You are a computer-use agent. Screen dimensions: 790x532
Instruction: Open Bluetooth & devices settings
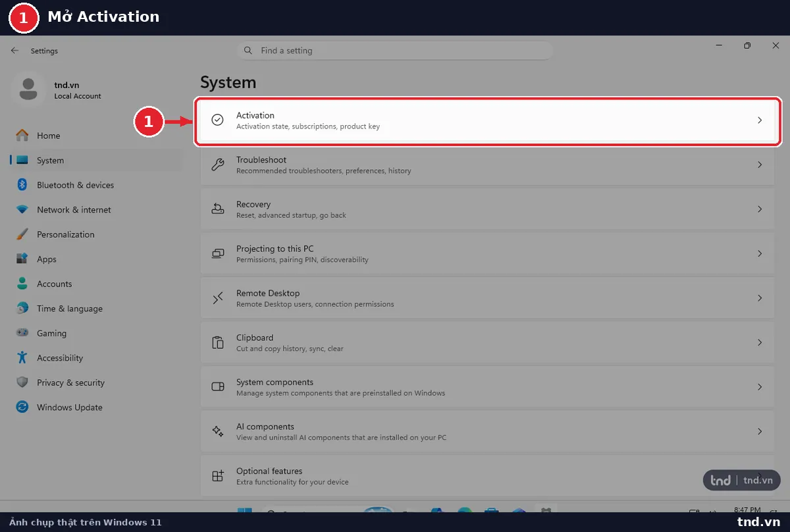point(96,185)
